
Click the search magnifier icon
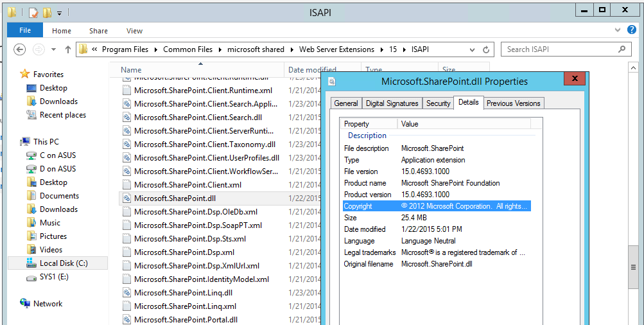tap(622, 49)
